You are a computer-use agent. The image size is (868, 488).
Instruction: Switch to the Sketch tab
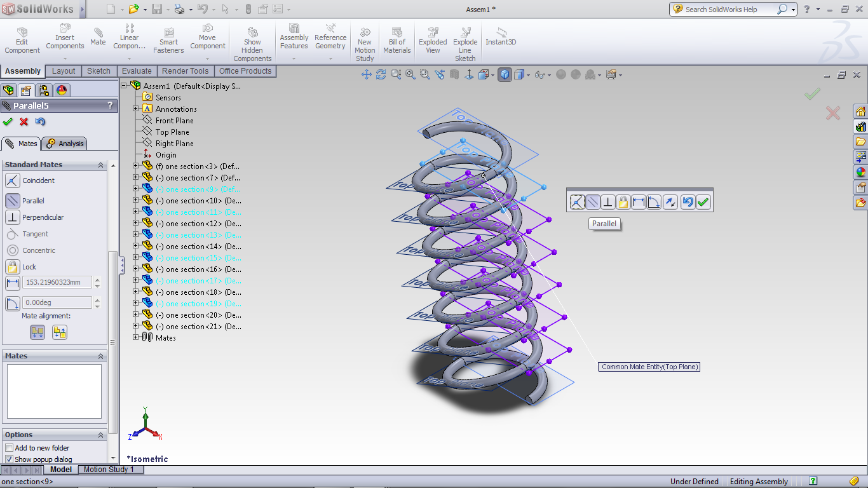click(x=98, y=71)
